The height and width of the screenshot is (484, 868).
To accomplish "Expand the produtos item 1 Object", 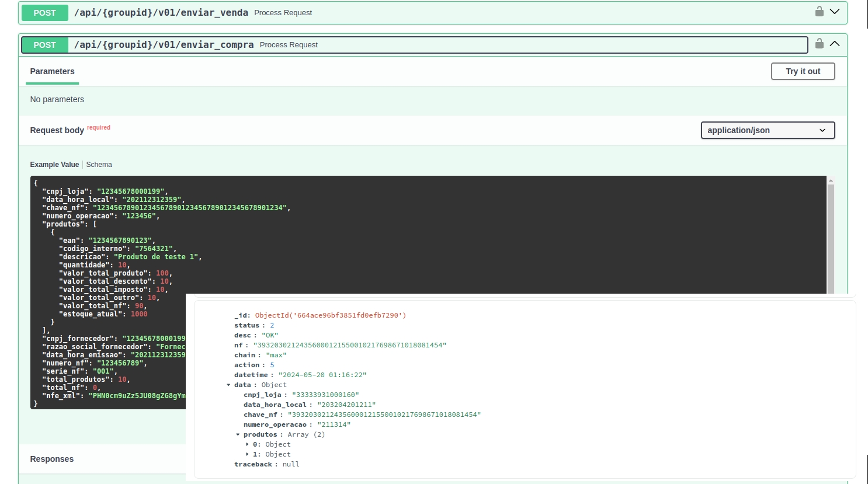I will (x=248, y=455).
